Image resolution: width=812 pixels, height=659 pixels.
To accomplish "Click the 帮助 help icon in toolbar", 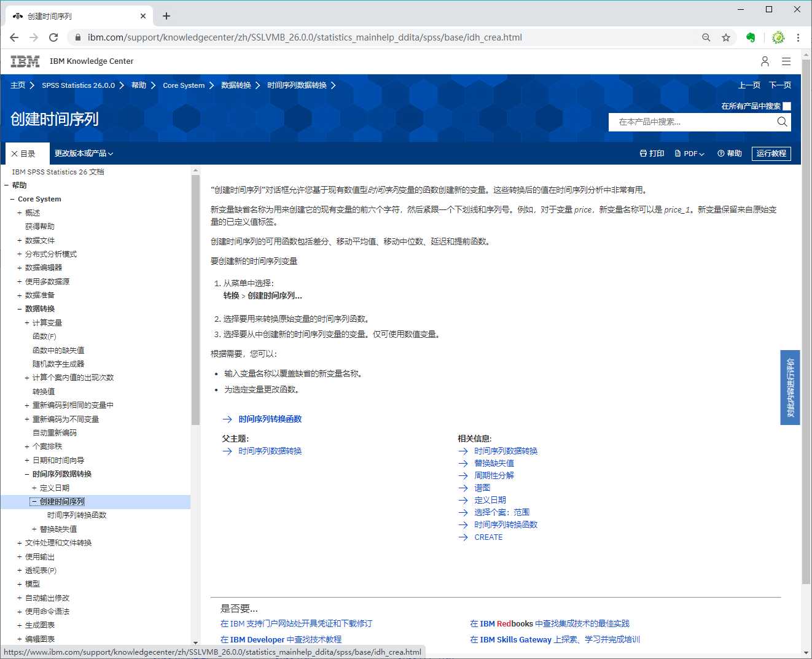I will [730, 154].
